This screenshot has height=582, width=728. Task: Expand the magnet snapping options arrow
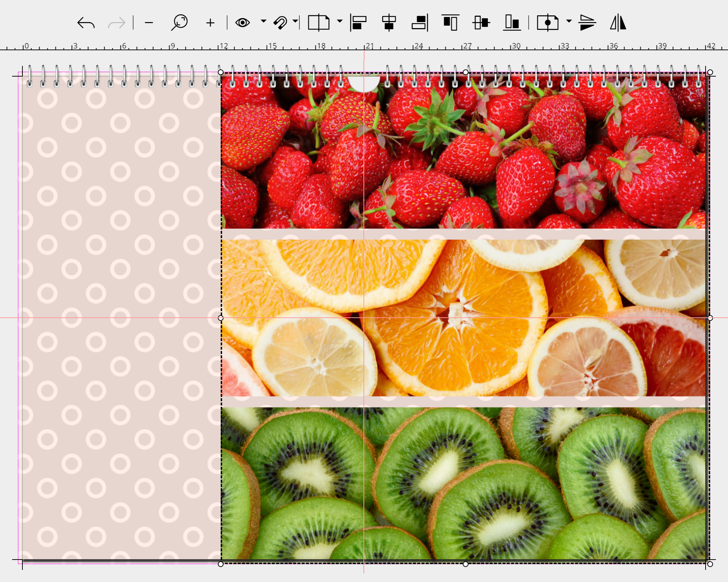pos(295,21)
